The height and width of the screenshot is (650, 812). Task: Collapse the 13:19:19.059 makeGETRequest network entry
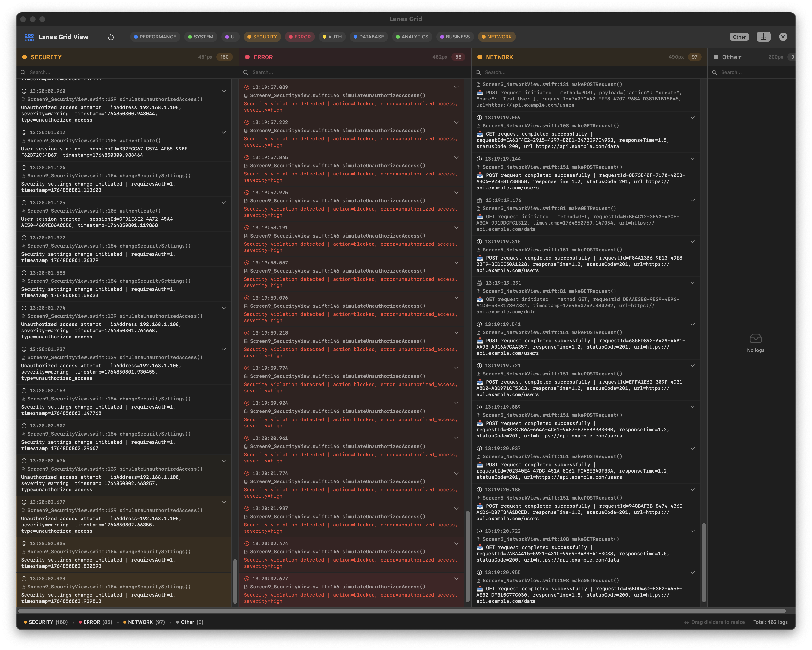tap(693, 118)
